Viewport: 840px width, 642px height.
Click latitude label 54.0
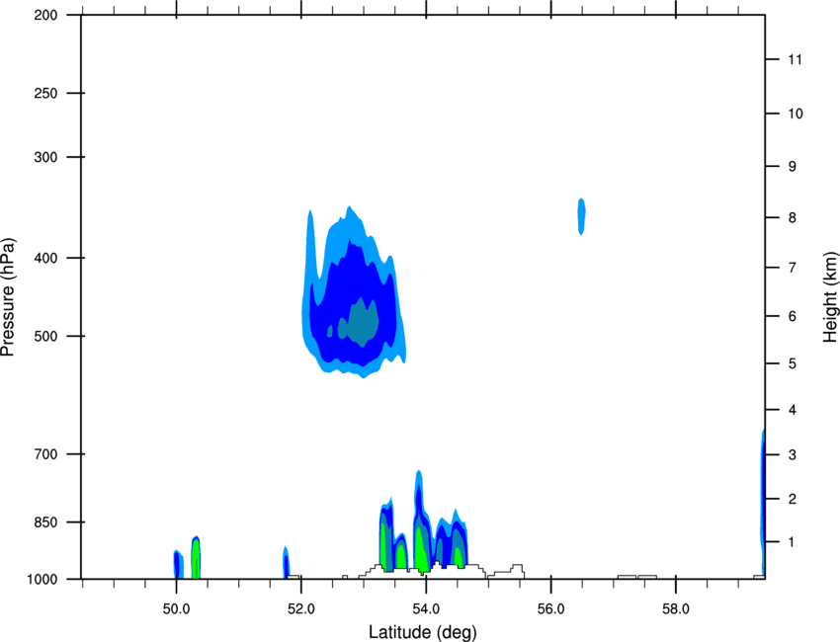pyautogui.click(x=426, y=609)
